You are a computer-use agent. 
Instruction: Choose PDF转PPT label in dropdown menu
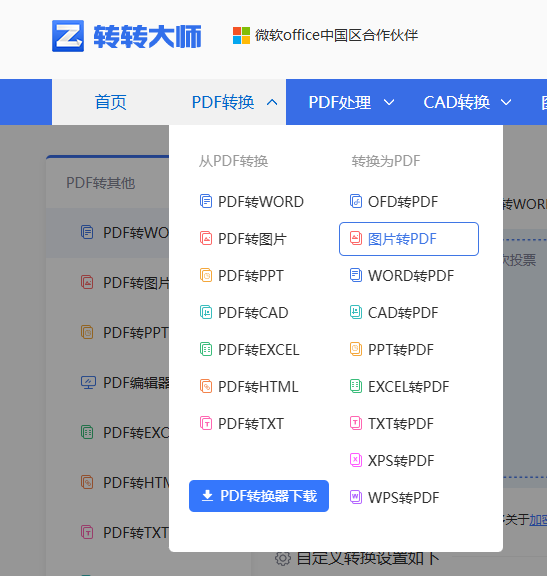click(251, 276)
